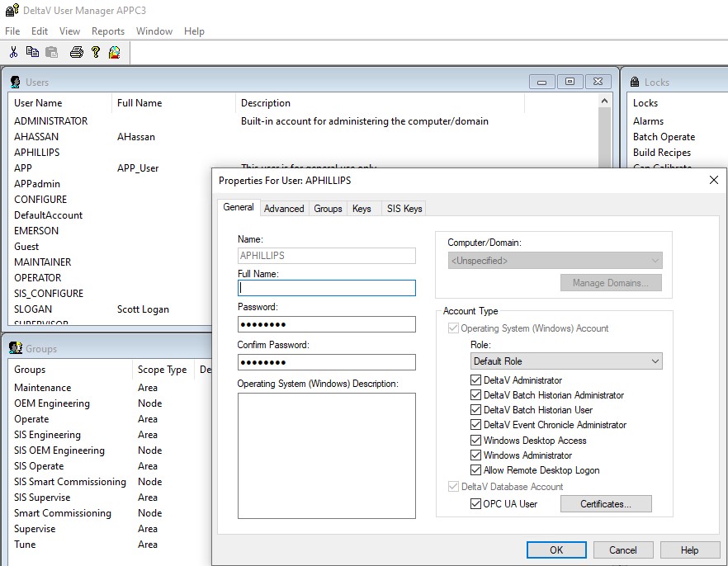Open the Help menu

coord(194,31)
